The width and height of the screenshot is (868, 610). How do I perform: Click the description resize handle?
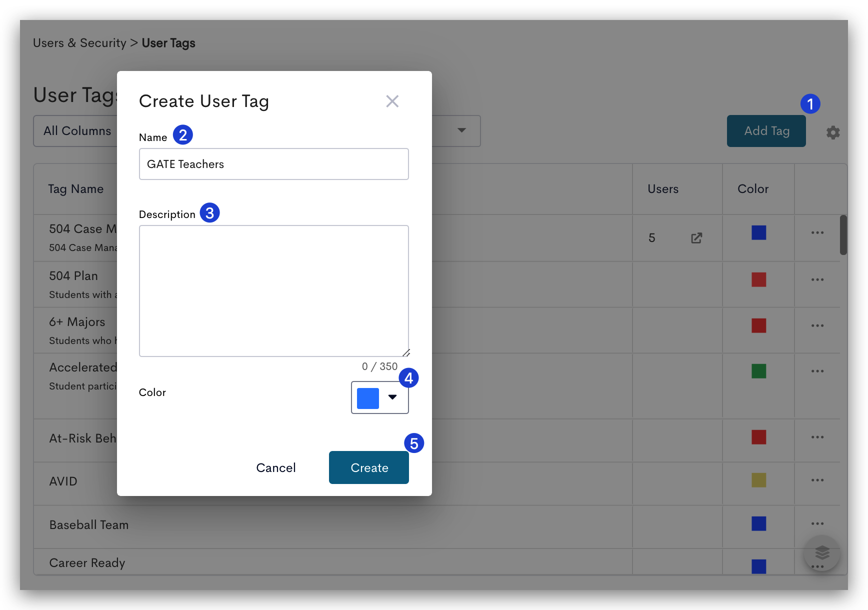406,353
